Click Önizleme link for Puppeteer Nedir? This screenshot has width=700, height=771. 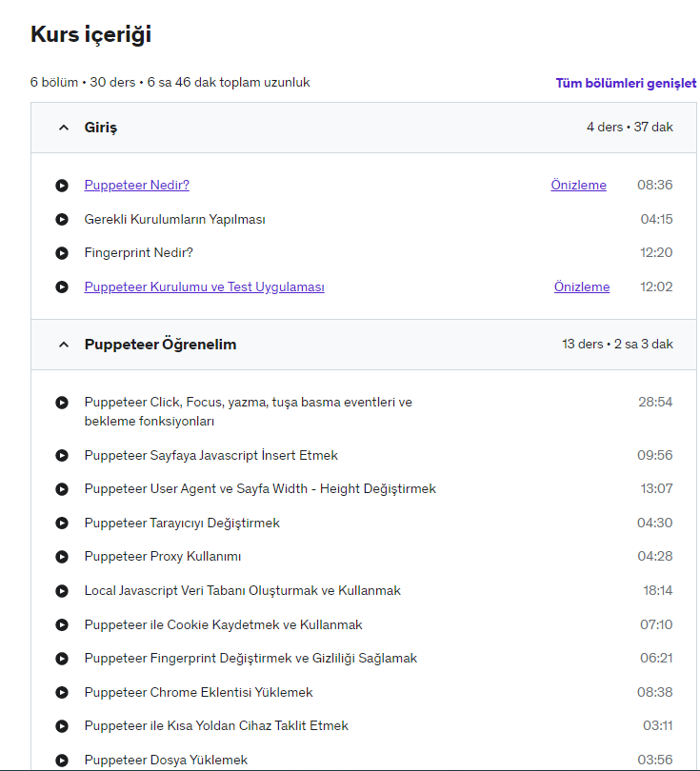(x=578, y=185)
